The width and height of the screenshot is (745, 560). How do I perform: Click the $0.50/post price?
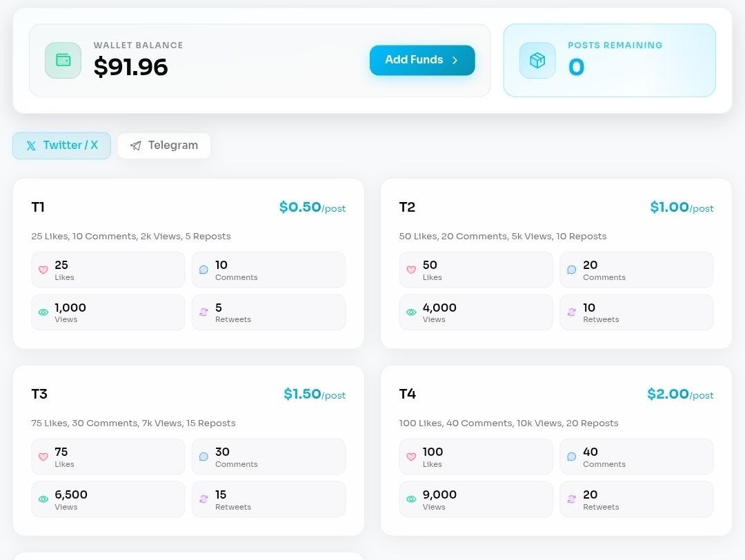312,208
